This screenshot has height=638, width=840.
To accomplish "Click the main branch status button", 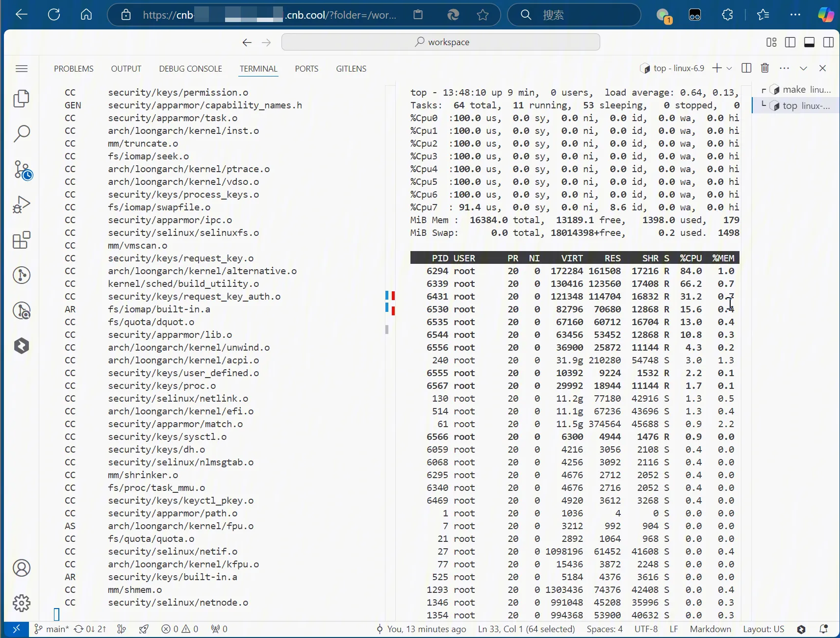I will 51,629.
